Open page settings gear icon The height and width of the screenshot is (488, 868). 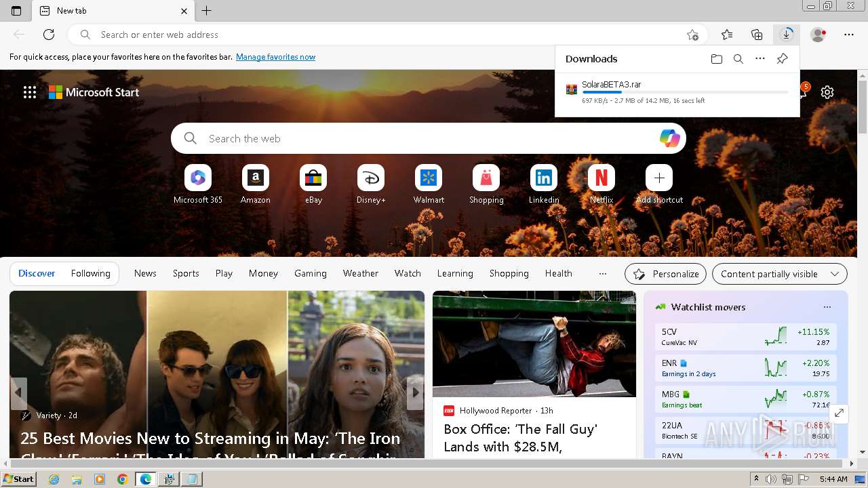[x=827, y=92]
